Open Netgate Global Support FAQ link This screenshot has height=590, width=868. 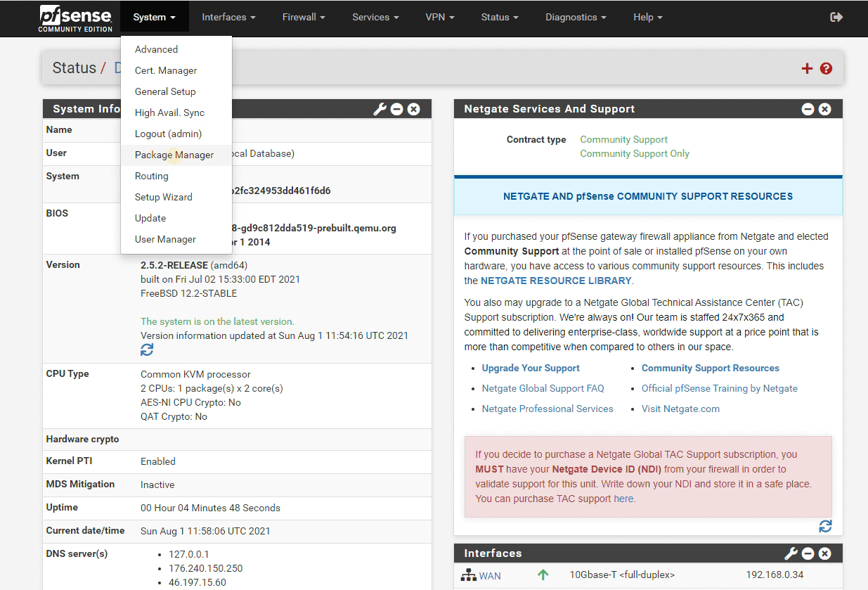(543, 388)
